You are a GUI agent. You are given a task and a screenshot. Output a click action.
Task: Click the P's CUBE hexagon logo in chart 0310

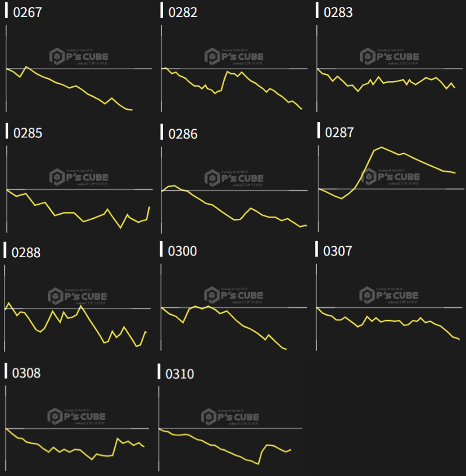[x=209, y=417]
